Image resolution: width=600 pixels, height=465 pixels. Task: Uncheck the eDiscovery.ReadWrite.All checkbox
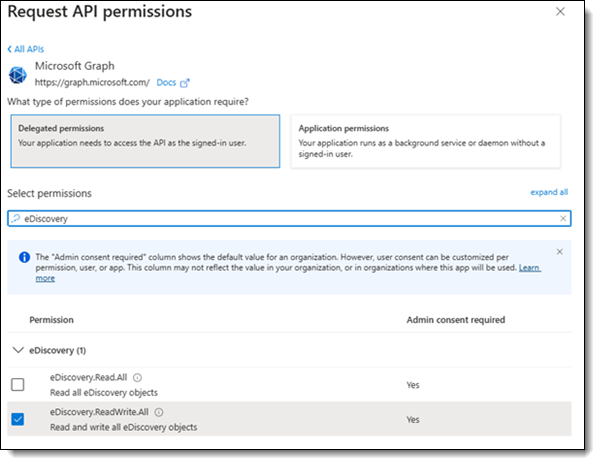click(18, 419)
